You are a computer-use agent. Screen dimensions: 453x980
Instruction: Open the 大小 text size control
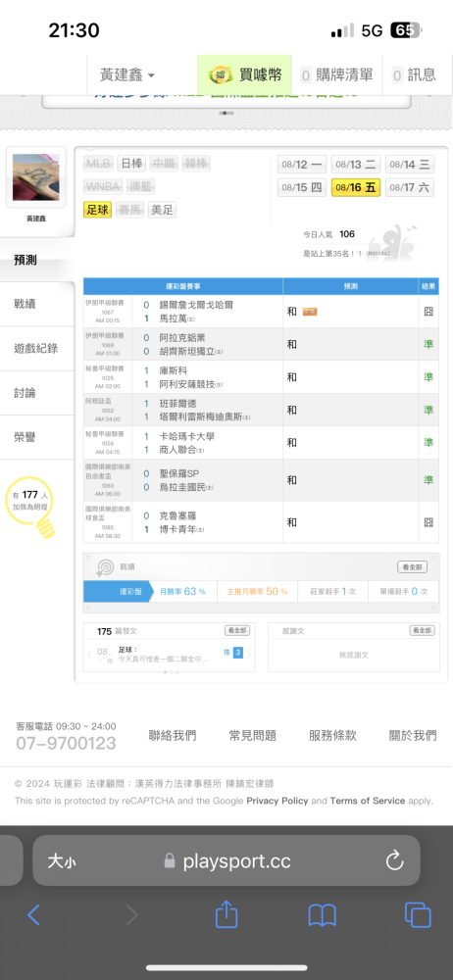63,861
